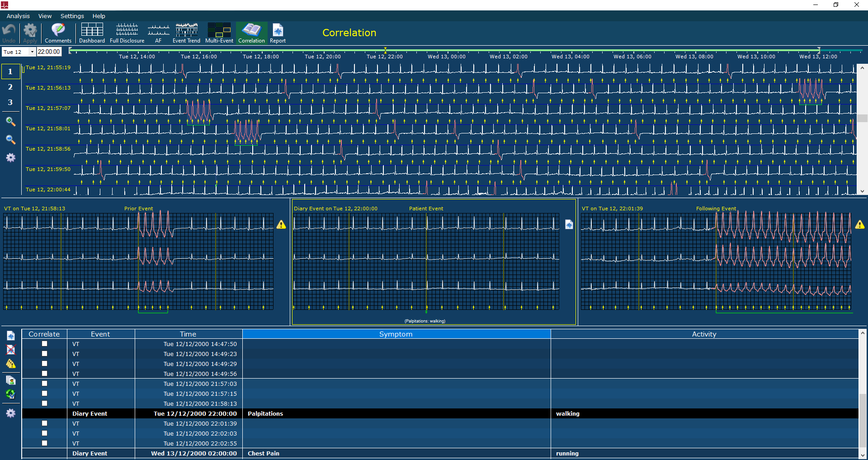Viewport: 868px width, 460px height.
Task: Check the VT 14:47:50 correlate checkbox
Action: point(44,344)
